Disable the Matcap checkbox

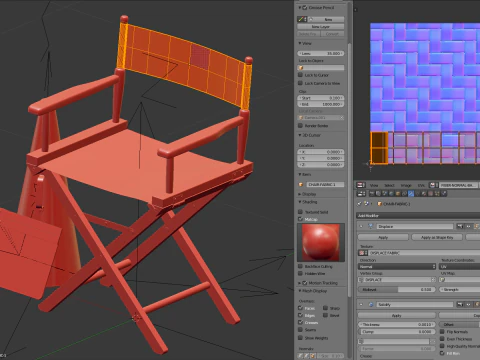[300, 219]
